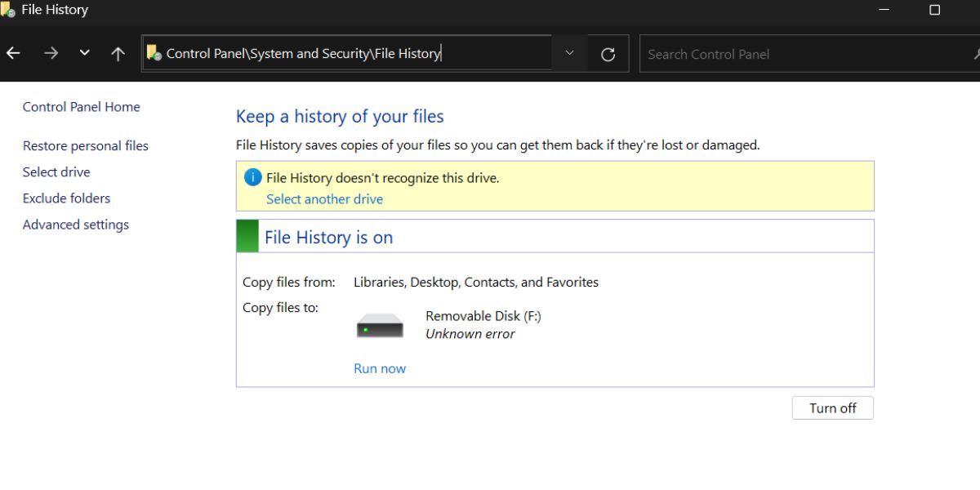The height and width of the screenshot is (490, 980).
Task: Go up one folder level
Action: click(x=118, y=54)
